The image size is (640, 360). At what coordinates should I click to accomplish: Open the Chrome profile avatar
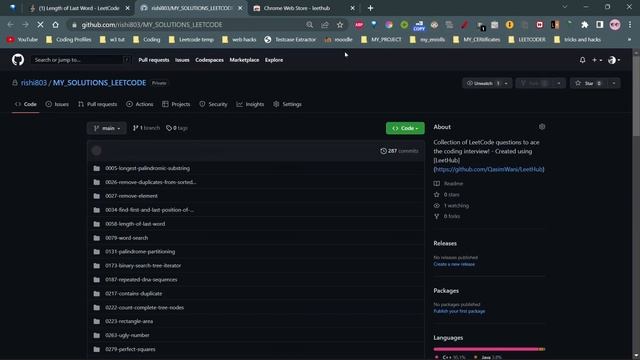pyautogui.click(x=615, y=25)
